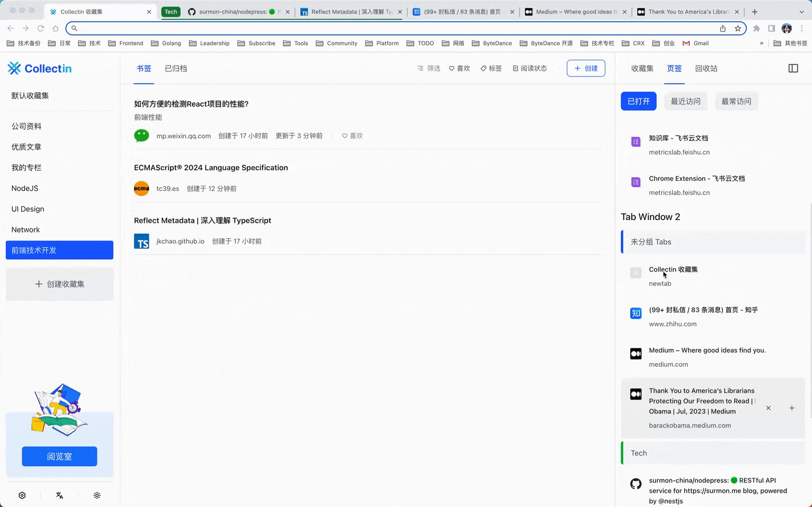Viewport: 812px width, 507px height.
Task: Click the Collectin logo
Action: 40,68
